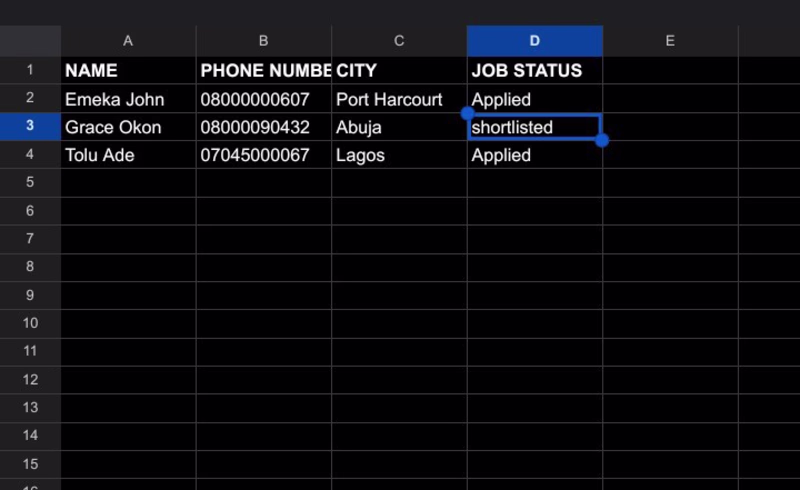Screen dimensions: 800x490
Task: Click the PHONE NUMBER header cell
Action: coord(264,70)
